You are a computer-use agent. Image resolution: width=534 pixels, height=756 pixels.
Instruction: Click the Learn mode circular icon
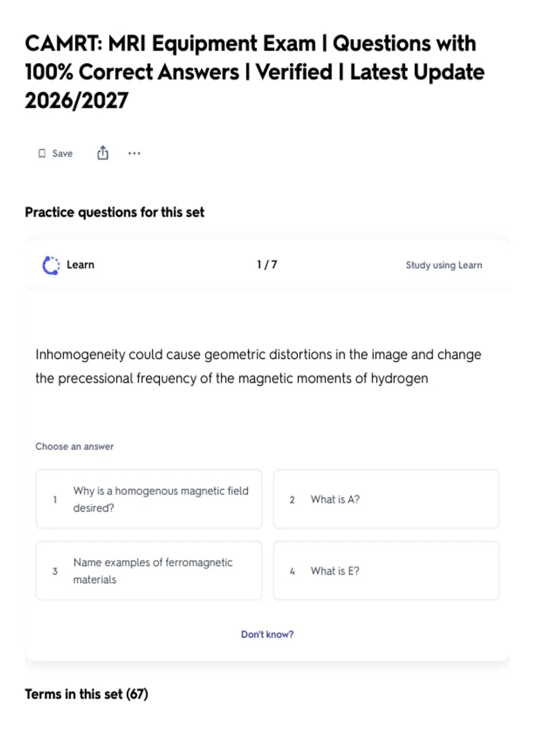(x=51, y=265)
